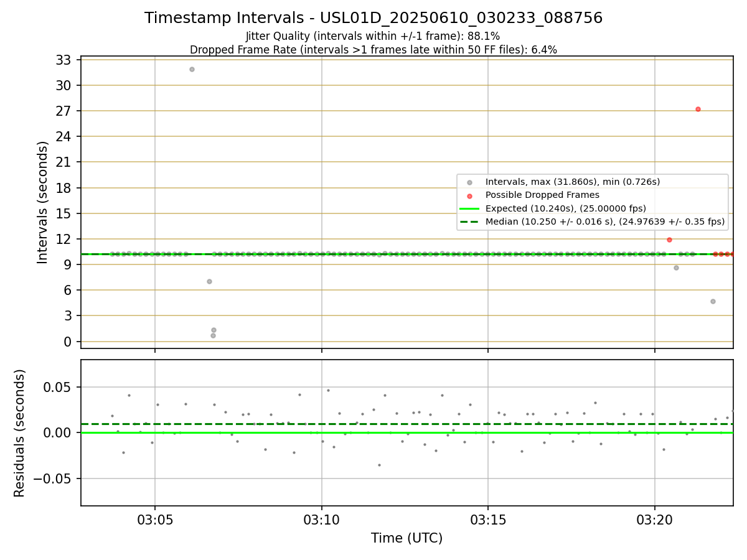747x560 pixels.
Task: Click the gray outlier point near 32 seconds
Action: [x=192, y=69]
